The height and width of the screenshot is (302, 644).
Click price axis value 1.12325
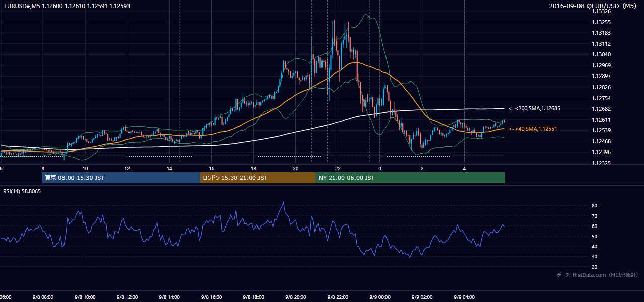601,163
